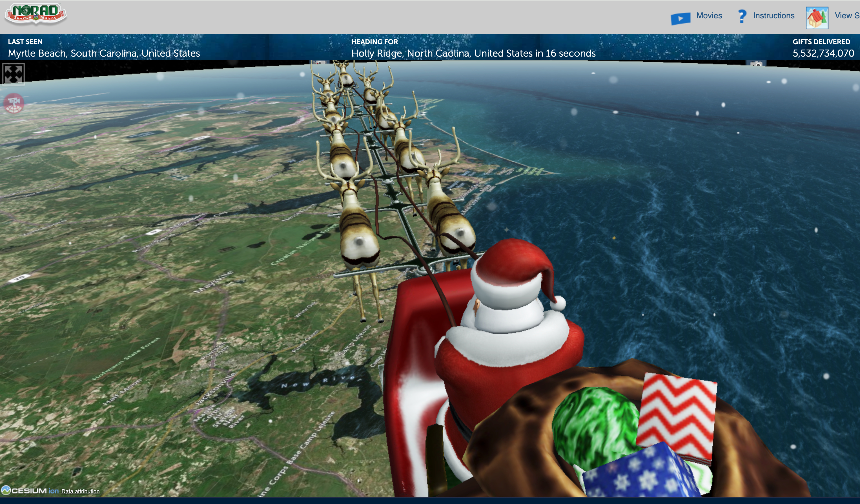Open the Movies link
860x504 pixels.
coord(709,16)
